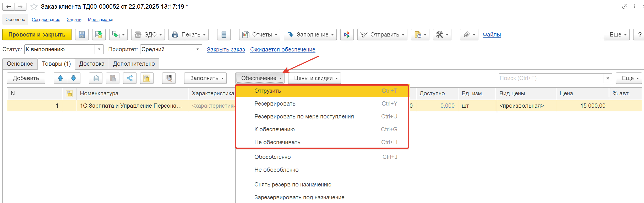Switch to the Основное document tab
Image resolution: width=644 pixels, height=203 pixels.
(20, 64)
